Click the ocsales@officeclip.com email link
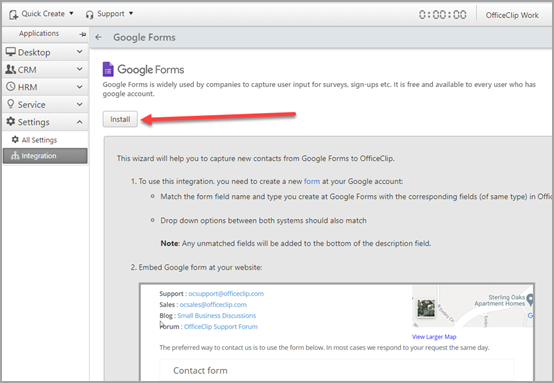554x383 pixels. (x=213, y=305)
